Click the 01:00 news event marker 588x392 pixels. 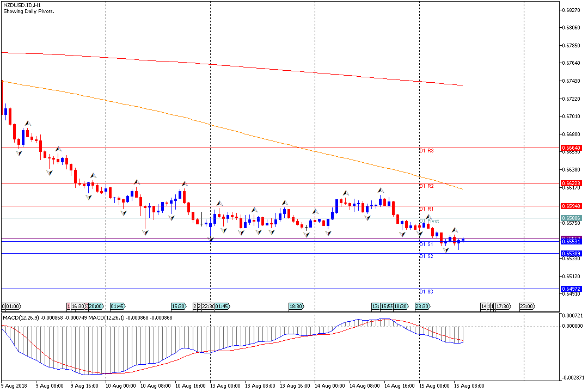pyautogui.click(x=13, y=307)
